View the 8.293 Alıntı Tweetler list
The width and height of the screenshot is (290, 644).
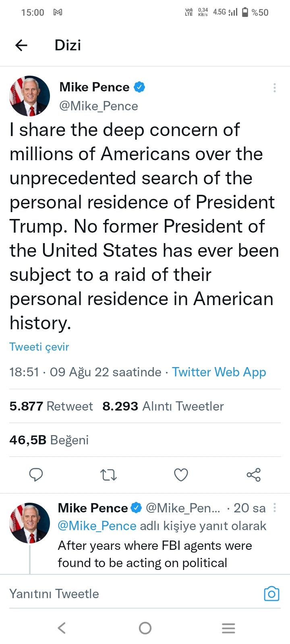pos(163,406)
